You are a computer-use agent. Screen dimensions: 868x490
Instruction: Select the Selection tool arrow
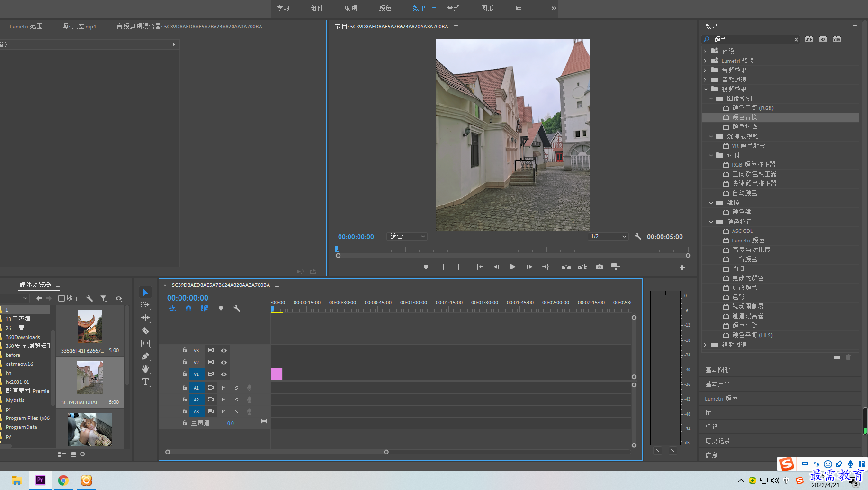pos(145,293)
